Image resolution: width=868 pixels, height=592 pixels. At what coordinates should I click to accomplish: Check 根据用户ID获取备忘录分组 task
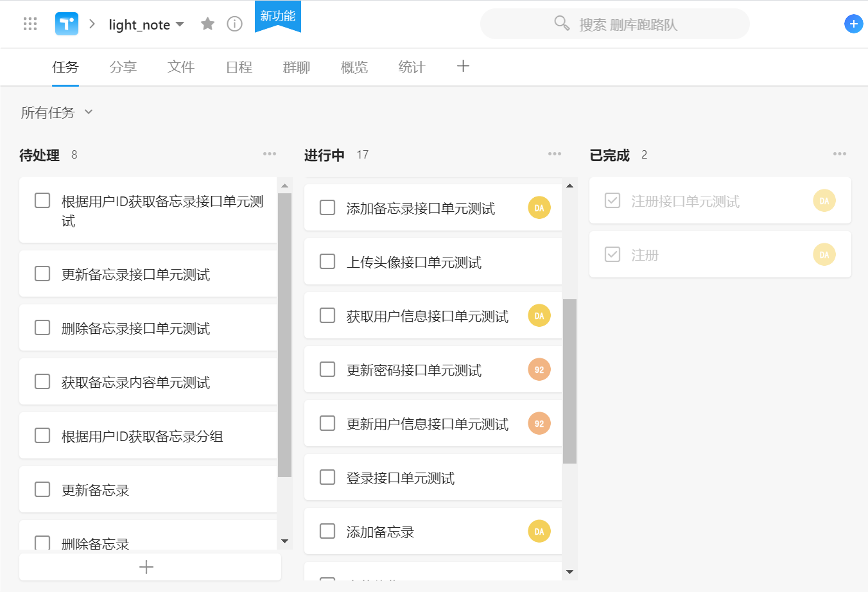[x=42, y=435]
